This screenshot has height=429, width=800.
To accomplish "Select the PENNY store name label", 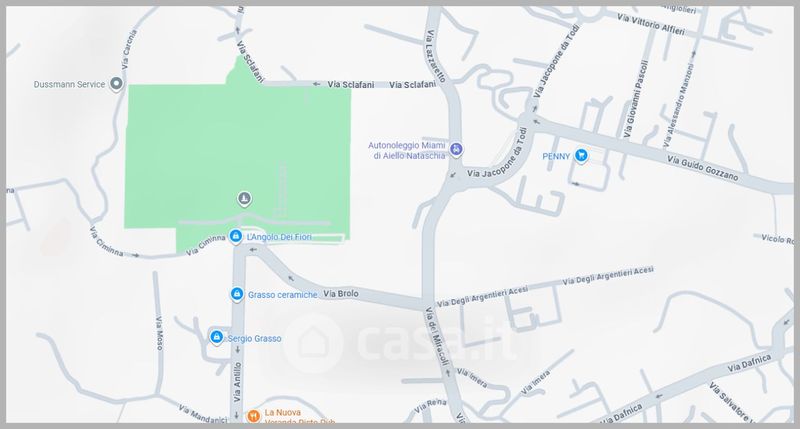I will click(556, 156).
